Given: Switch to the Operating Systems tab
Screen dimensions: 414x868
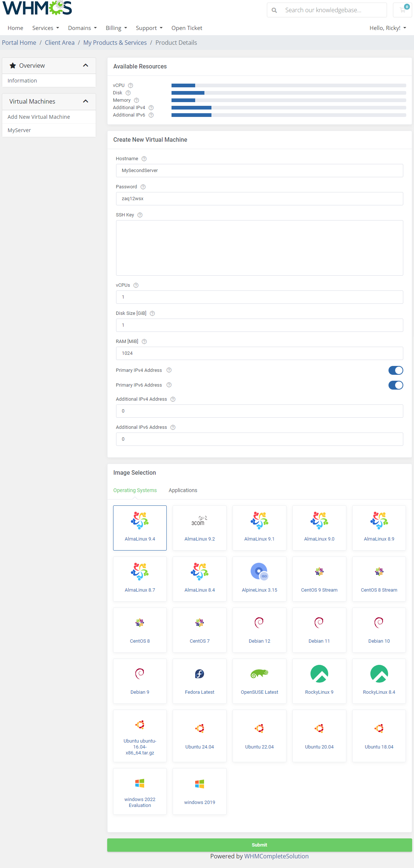Looking at the screenshot, I should pos(135,490).
